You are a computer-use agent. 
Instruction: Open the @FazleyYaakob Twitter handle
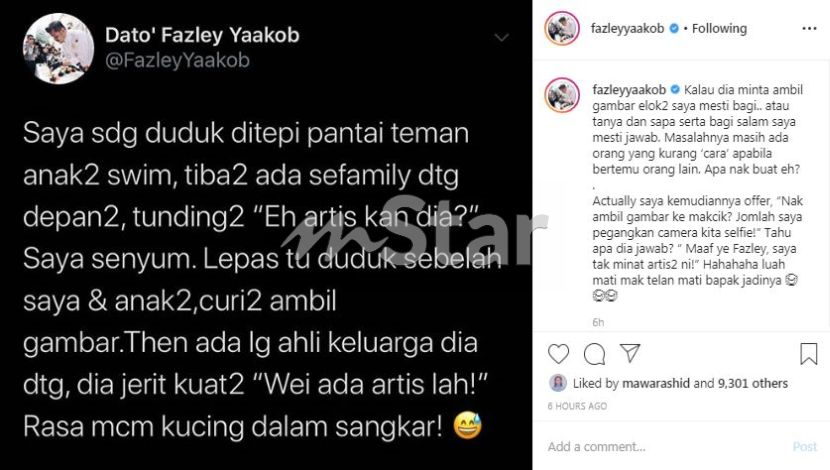click(177, 60)
